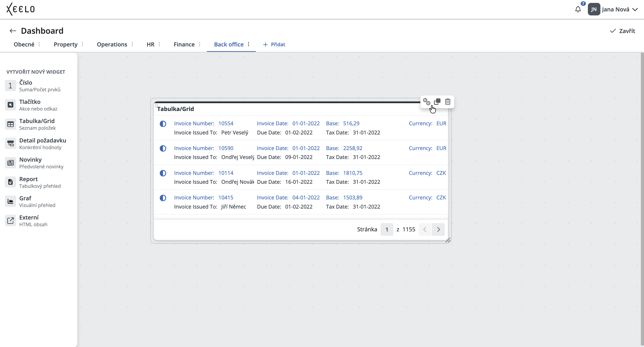The image size is (644, 347).
Task: Open invoice number 10554 link
Action: pos(226,123)
